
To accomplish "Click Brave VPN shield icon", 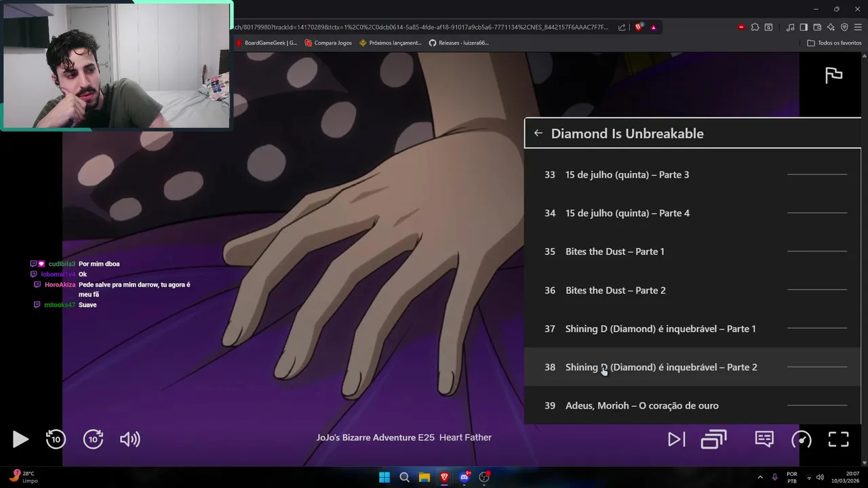I will [x=844, y=27].
